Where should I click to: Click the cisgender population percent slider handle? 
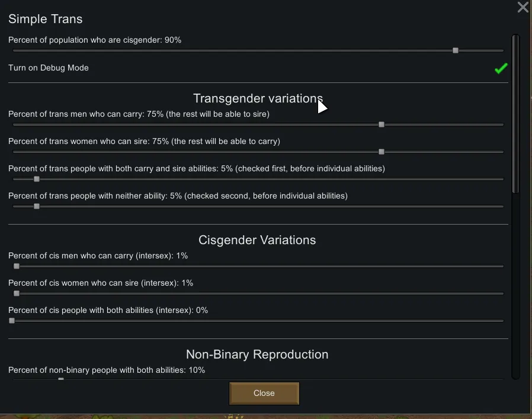(x=455, y=50)
